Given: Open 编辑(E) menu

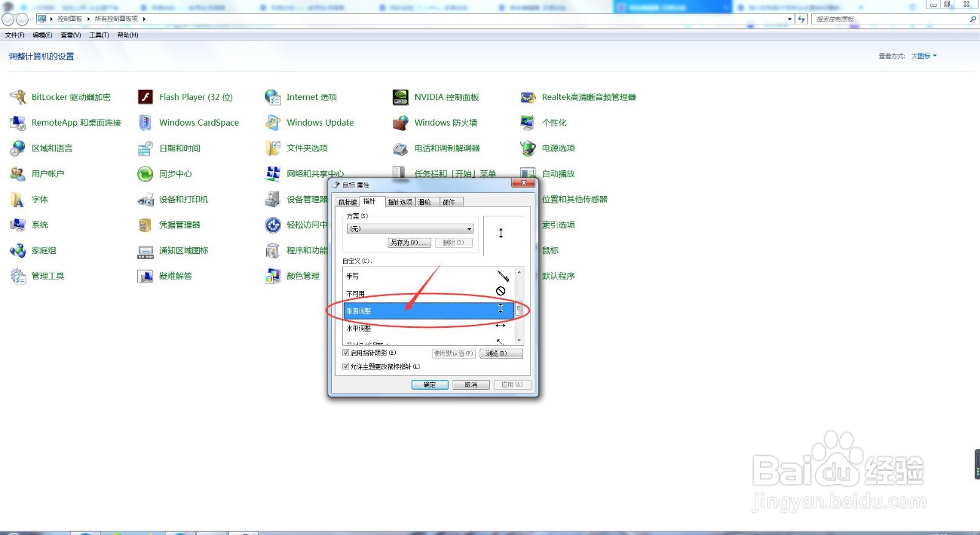Looking at the screenshot, I should click(x=42, y=35).
